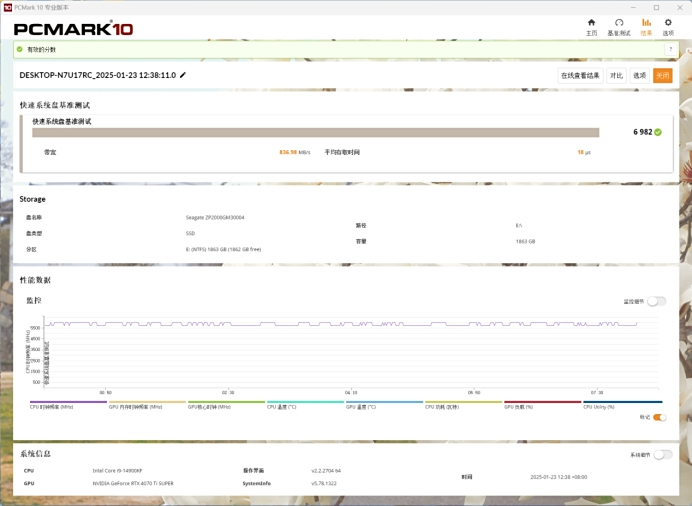Open the 基准测试 benchmarks icon
692x506 pixels.
tap(619, 23)
